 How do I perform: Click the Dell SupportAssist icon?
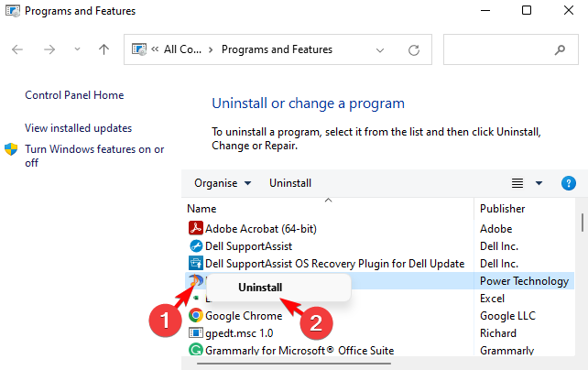(195, 246)
